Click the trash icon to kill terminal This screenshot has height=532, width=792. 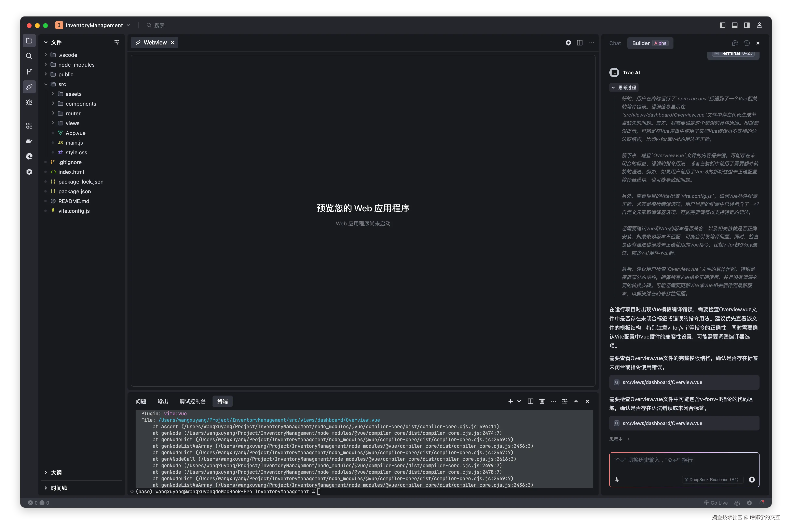click(x=542, y=401)
